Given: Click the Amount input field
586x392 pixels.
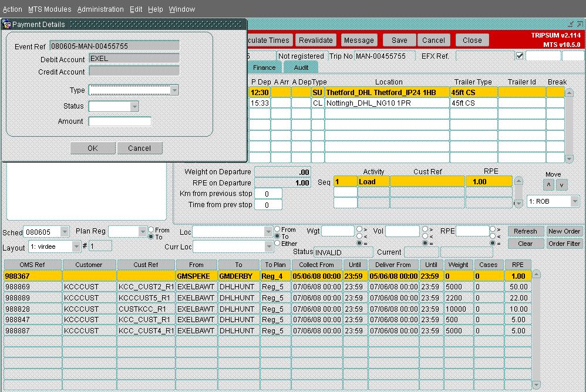Looking at the screenshot, I should (120, 121).
